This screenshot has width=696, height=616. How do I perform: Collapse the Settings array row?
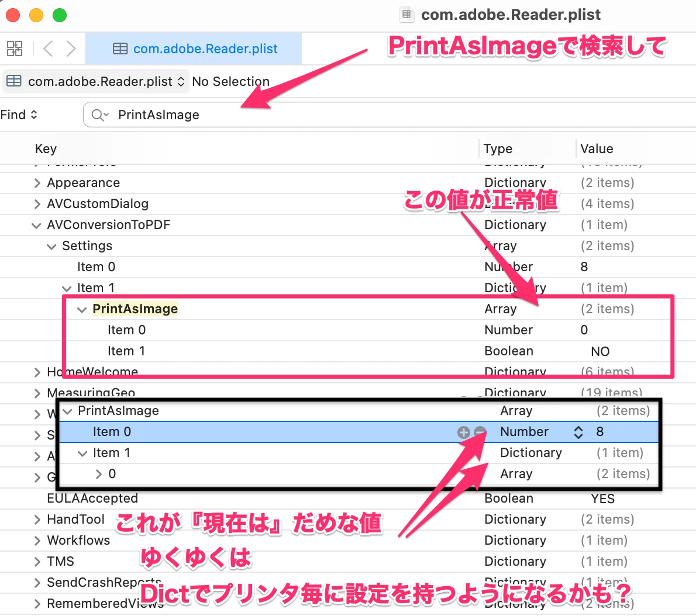tap(51, 246)
